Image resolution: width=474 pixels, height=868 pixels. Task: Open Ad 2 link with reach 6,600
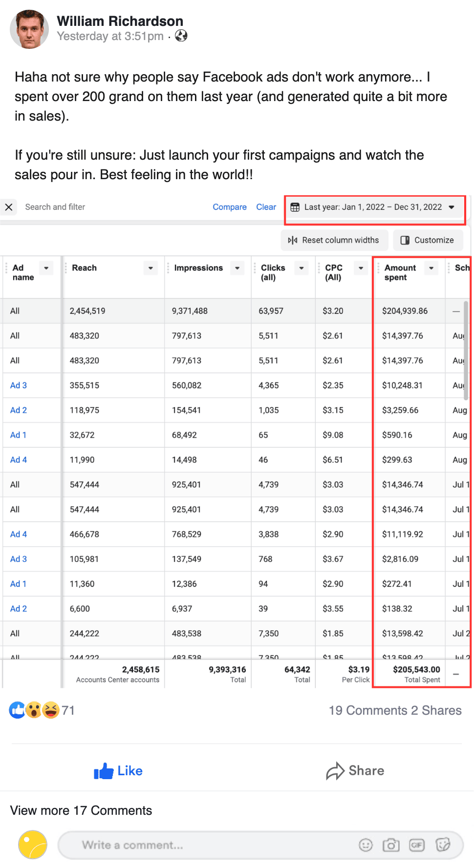click(19, 609)
